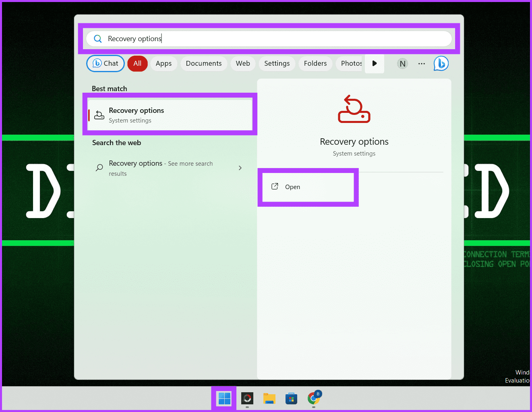This screenshot has height=412, width=532.
Task: Click the large Recovery options preview icon
Action: (354, 109)
